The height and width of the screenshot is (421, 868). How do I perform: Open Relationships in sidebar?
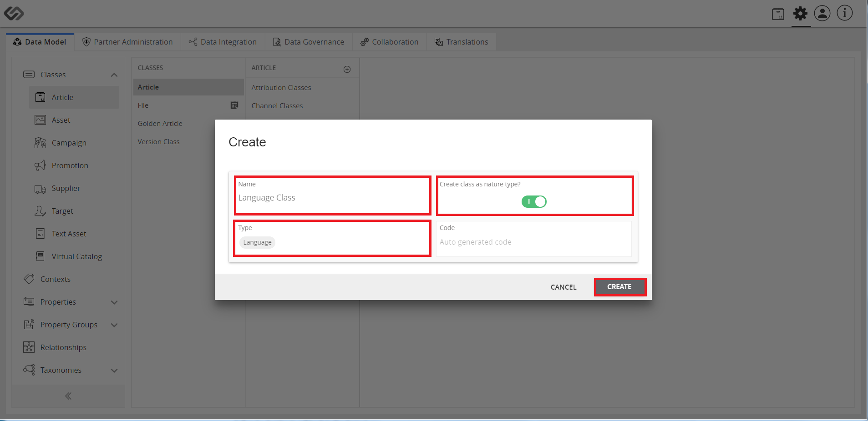point(68,347)
